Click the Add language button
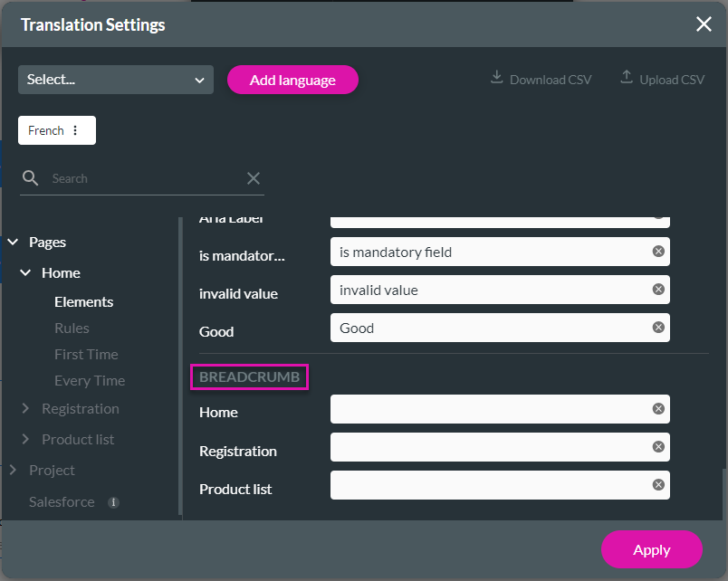 click(x=292, y=80)
